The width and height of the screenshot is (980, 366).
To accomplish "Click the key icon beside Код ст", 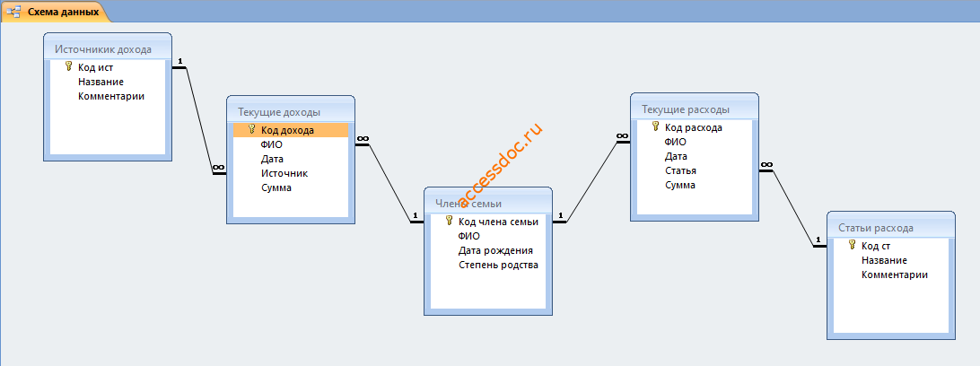I will [852, 245].
